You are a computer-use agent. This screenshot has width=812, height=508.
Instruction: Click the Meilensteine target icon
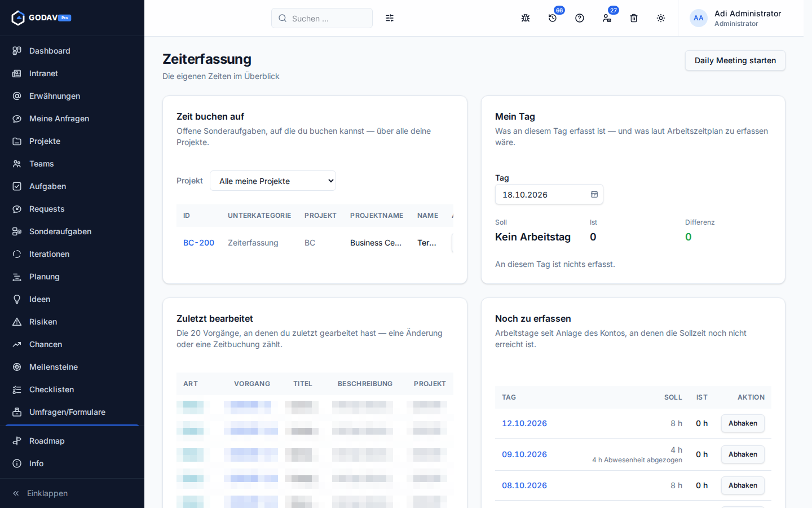tap(17, 367)
